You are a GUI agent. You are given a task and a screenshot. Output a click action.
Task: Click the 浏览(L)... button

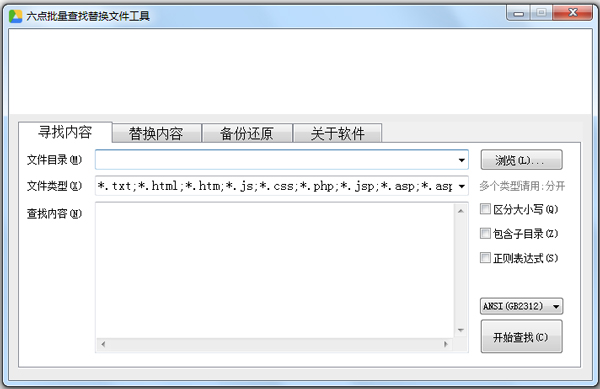(x=522, y=160)
